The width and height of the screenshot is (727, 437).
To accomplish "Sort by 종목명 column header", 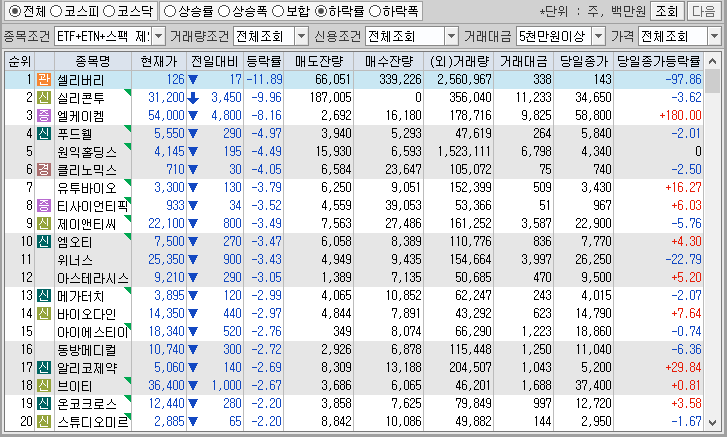I will (93, 61).
